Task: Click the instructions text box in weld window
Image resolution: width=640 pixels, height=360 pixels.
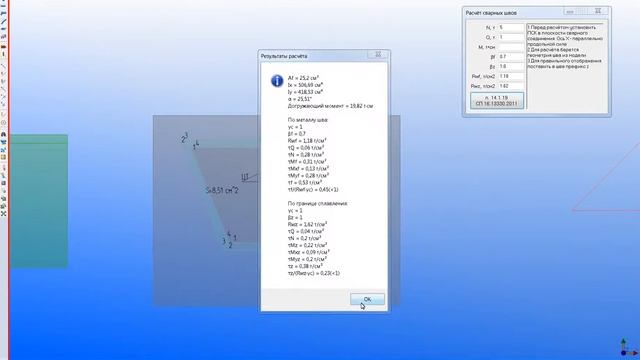Action: click(566, 66)
